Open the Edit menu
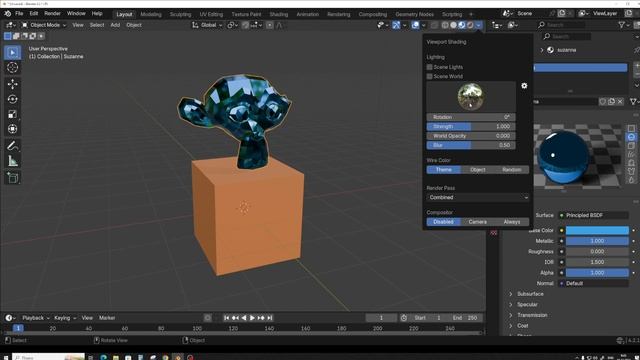 [34, 13]
